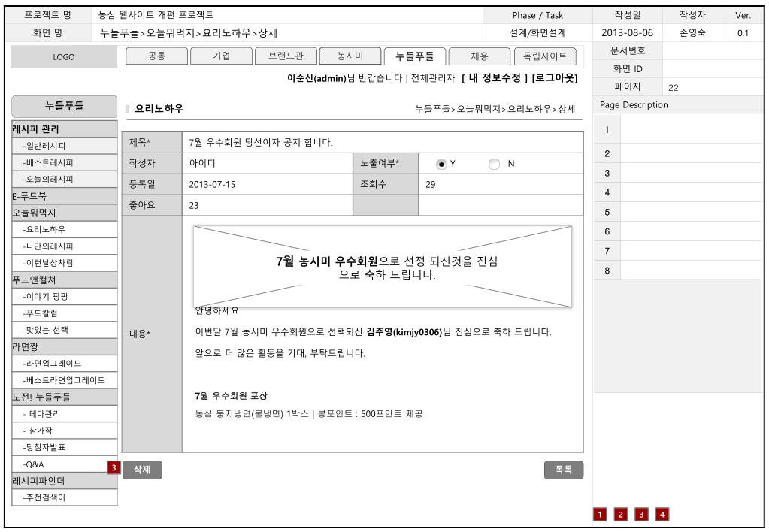Open 내 정보수정 link
This screenshot has height=532, width=769.
pyautogui.click(x=495, y=78)
